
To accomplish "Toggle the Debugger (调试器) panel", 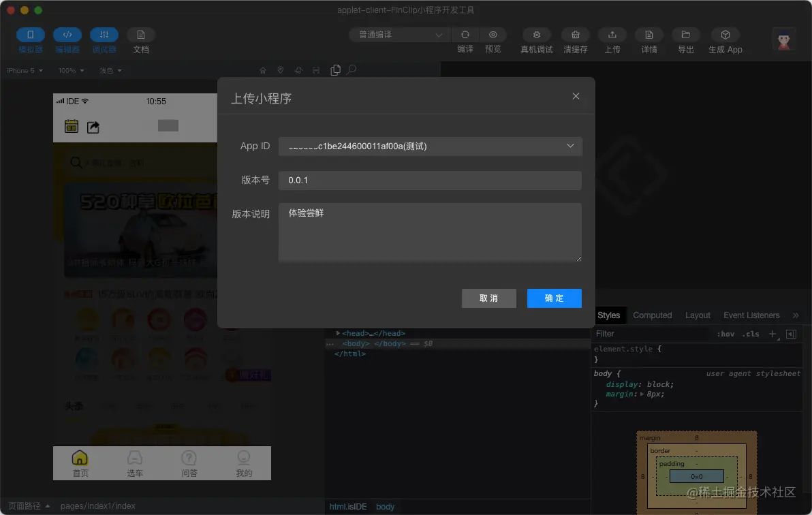I will click(x=104, y=35).
